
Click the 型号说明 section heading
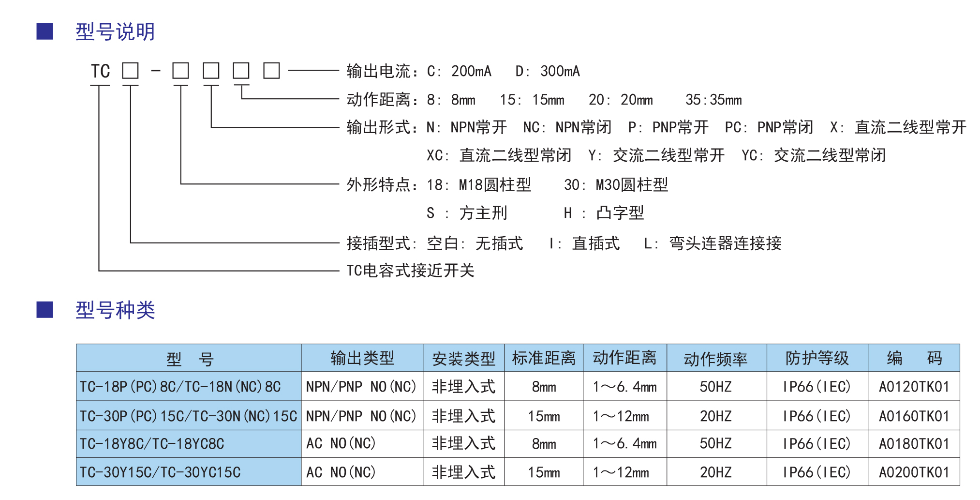[115, 32]
